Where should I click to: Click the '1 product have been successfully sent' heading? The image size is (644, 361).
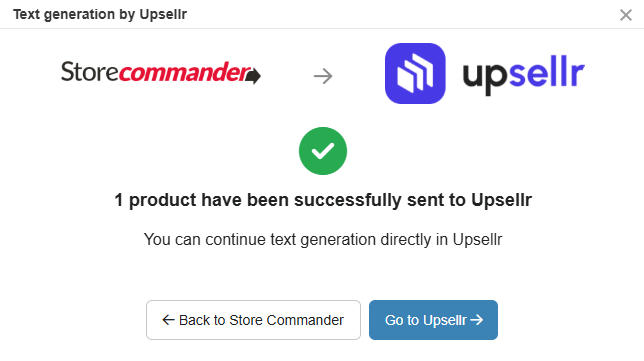click(323, 200)
